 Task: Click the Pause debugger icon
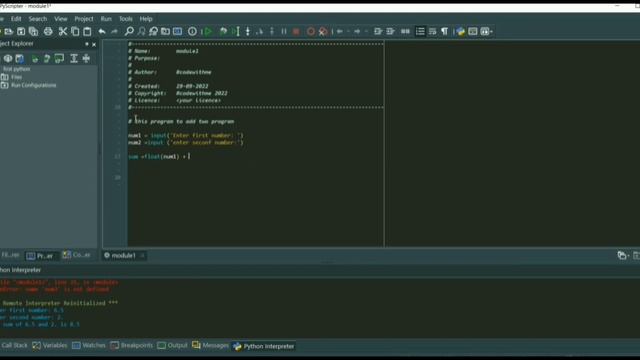[284, 31]
